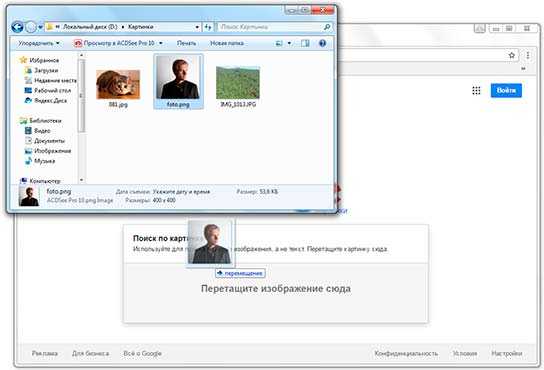Click the Explorer back navigation arrow
This screenshot has height=370, width=544.
17,27
